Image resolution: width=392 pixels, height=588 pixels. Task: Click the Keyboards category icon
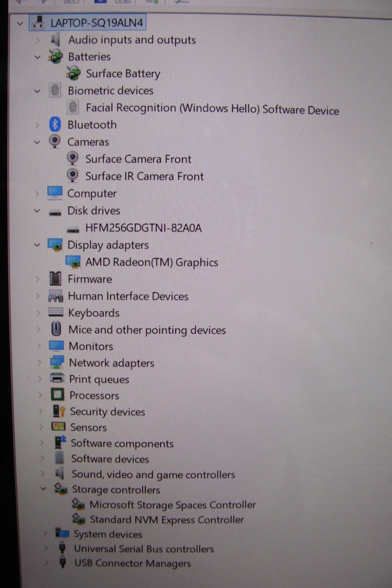click(56, 312)
